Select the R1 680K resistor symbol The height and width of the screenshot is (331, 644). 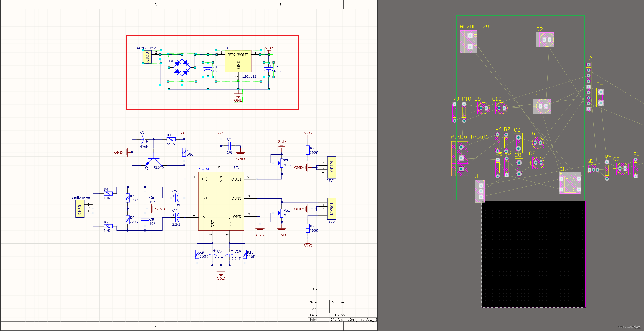(x=171, y=139)
